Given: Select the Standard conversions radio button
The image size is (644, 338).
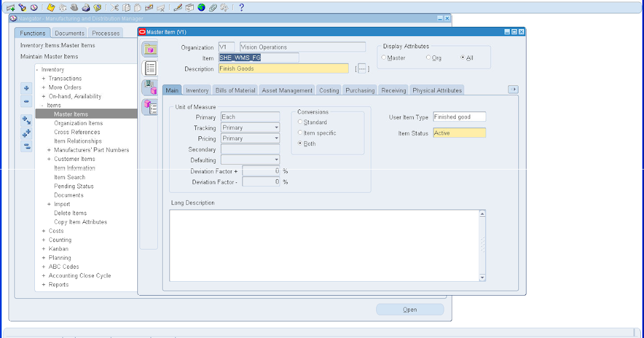Looking at the screenshot, I should [x=301, y=122].
